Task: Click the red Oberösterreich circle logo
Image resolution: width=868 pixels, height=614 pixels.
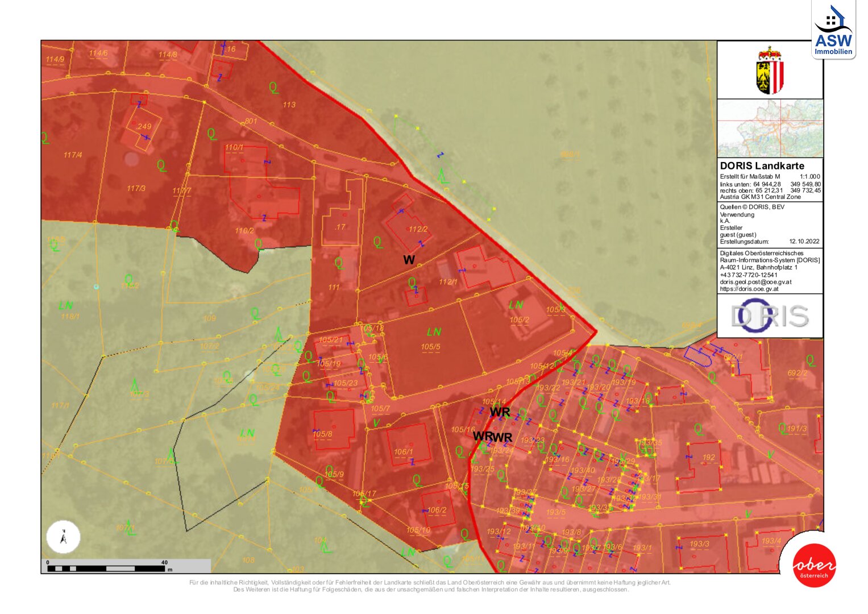Action: point(814,566)
